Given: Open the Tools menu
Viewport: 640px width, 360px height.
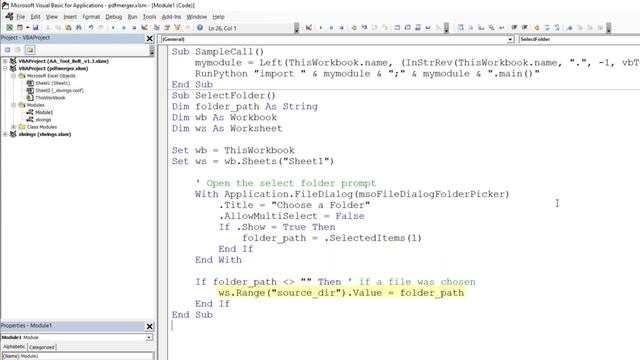Looking at the screenshot, I should 149,17.
